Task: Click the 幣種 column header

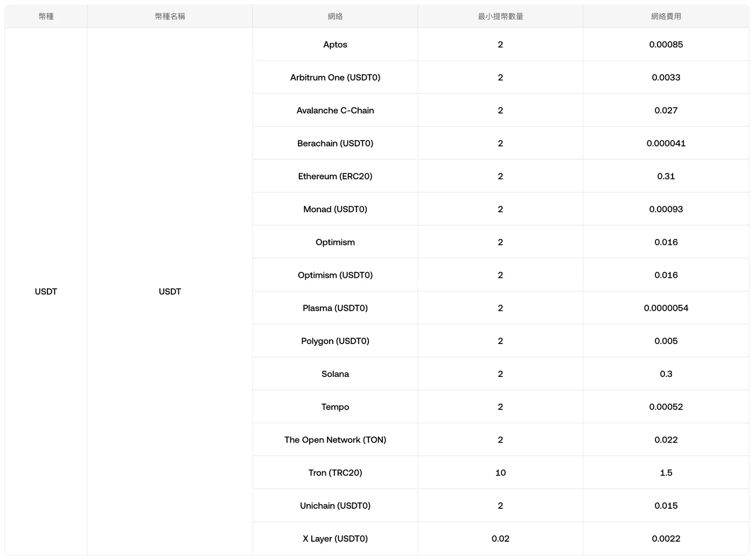Action: click(x=46, y=16)
